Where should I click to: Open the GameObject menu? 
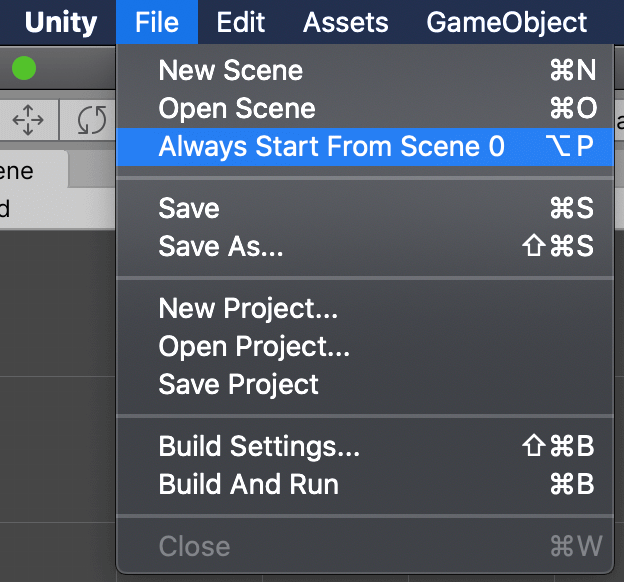506,22
